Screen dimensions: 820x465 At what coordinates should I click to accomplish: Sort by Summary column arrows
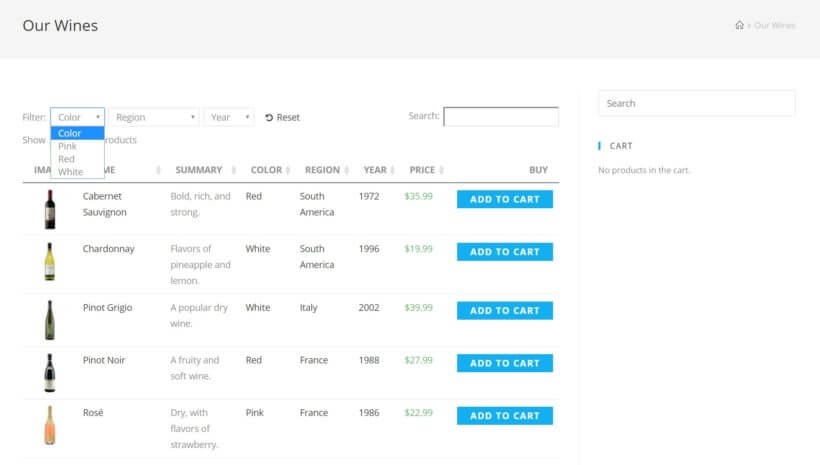(234, 170)
